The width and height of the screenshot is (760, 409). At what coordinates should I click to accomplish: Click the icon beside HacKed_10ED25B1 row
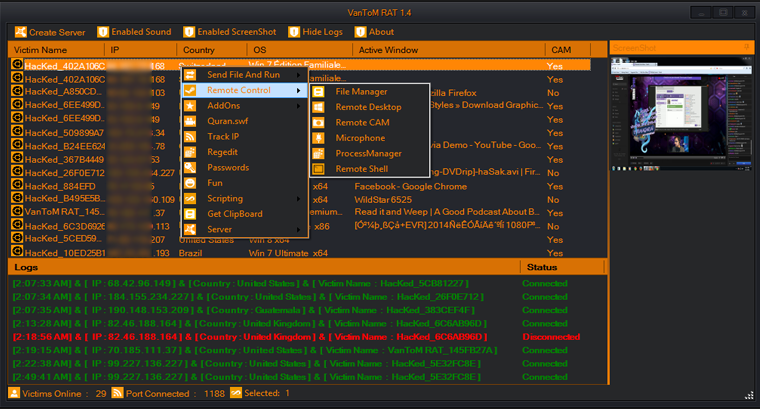click(x=17, y=252)
